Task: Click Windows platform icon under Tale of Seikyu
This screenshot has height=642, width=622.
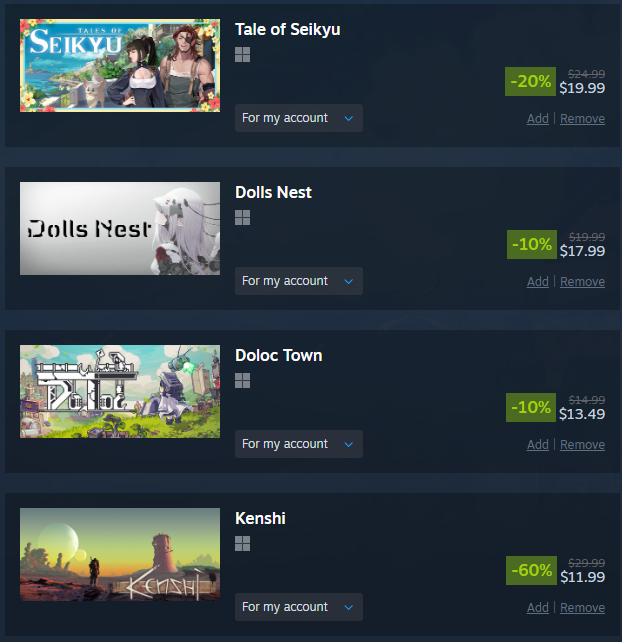Action: click(242, 54)
